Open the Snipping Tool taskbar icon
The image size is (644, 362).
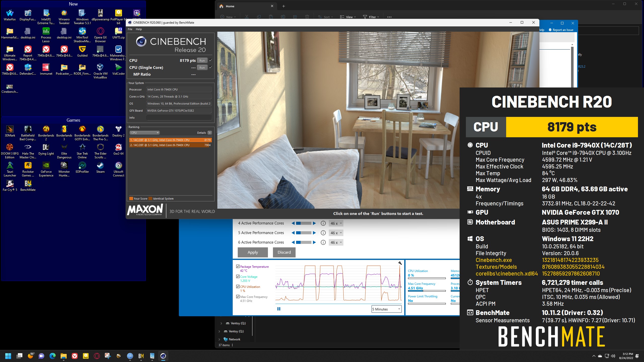pyautogui.click(x=108, y=356)
